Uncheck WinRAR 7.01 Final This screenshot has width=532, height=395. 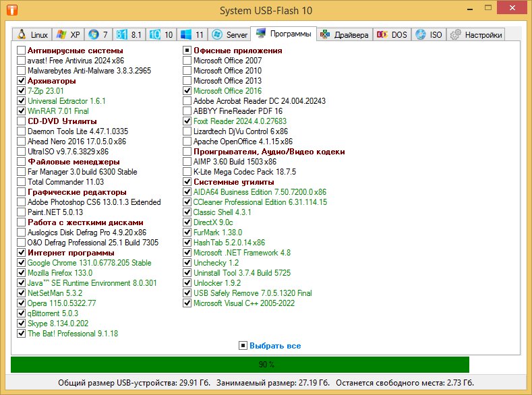[22, 111]
